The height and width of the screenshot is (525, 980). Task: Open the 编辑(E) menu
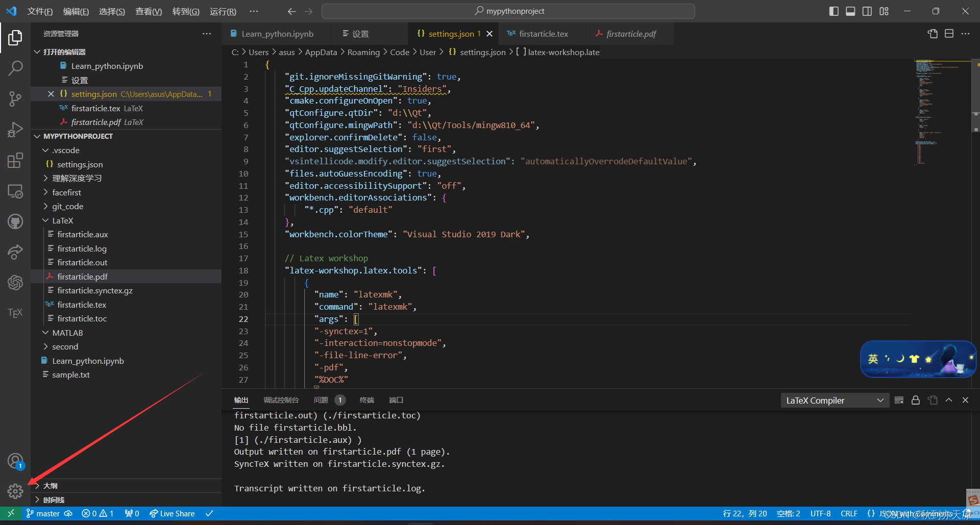[76, 11]
